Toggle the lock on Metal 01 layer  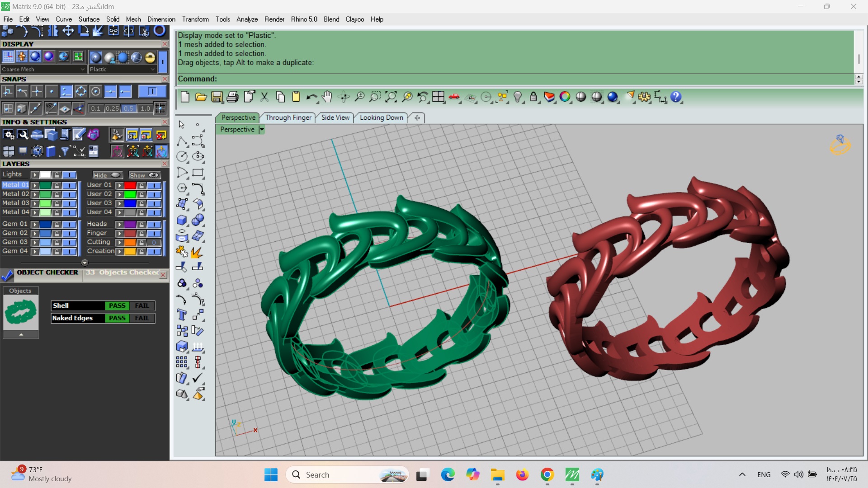click(57, 185)
